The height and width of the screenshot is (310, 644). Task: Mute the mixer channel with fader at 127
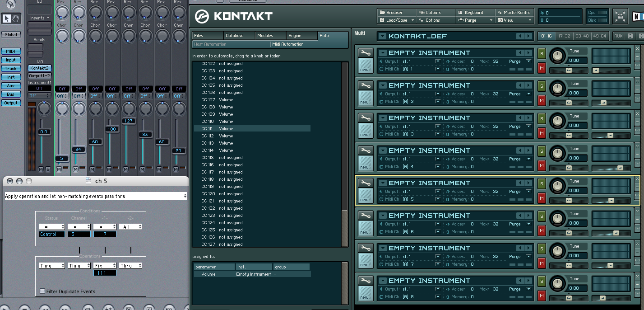(x=125, y=169)
